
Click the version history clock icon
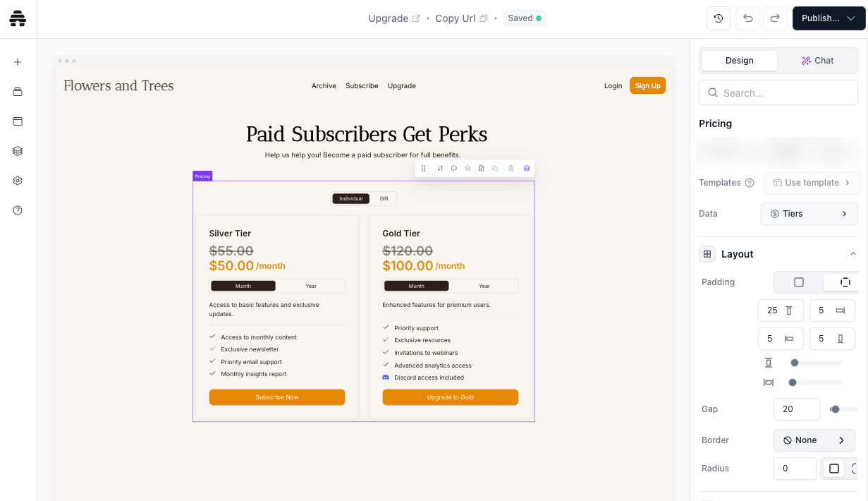point(719,18)
